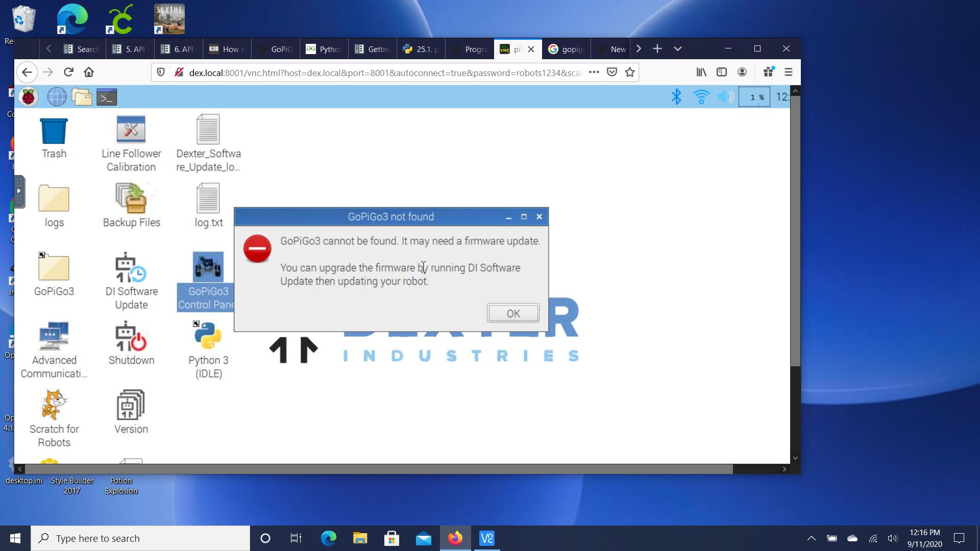This screenshot has width=980, height=551.
Task: Go to Firefox home page
Action: click(x=89, y=72)
